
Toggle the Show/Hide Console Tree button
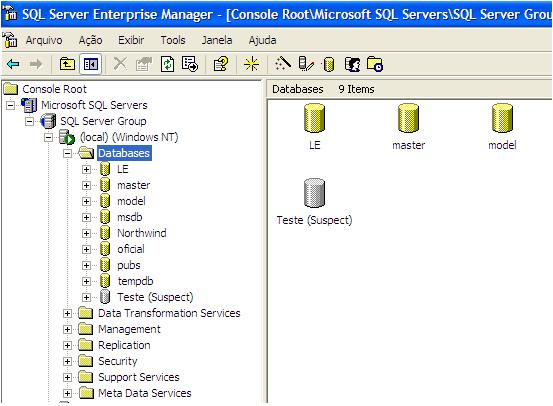click(x=91, y=64)
